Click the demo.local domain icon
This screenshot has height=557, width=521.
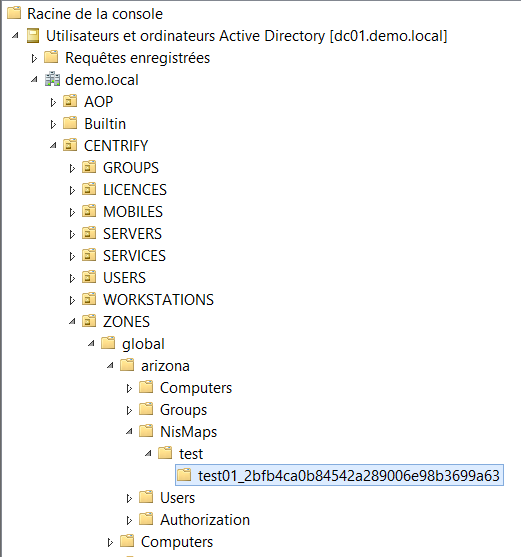click(x=52, y=80)
